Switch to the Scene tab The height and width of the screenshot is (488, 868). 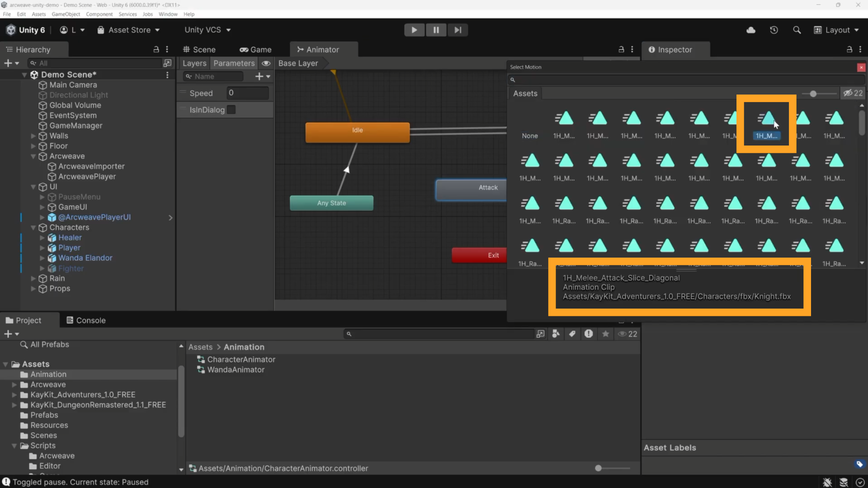(x=199, y=49)
